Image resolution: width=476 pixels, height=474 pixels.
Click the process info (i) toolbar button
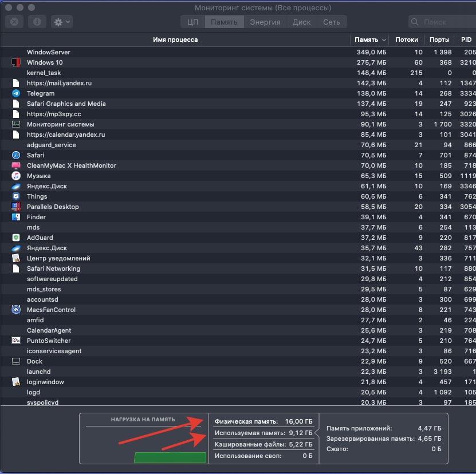(37, 22)
